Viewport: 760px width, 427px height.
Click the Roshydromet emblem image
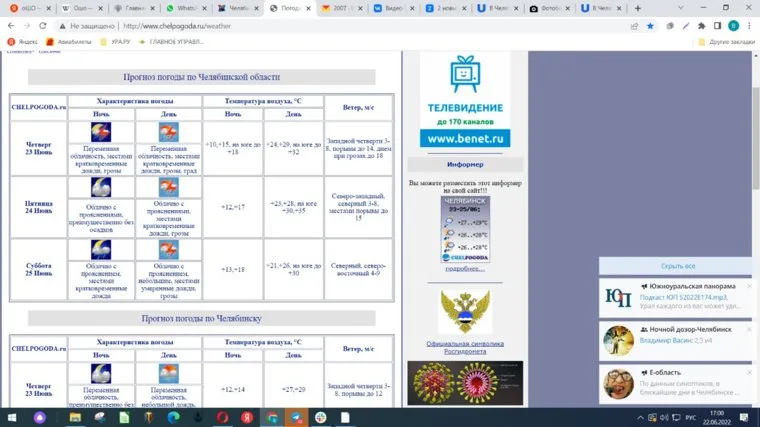click(x=466, y=313)
